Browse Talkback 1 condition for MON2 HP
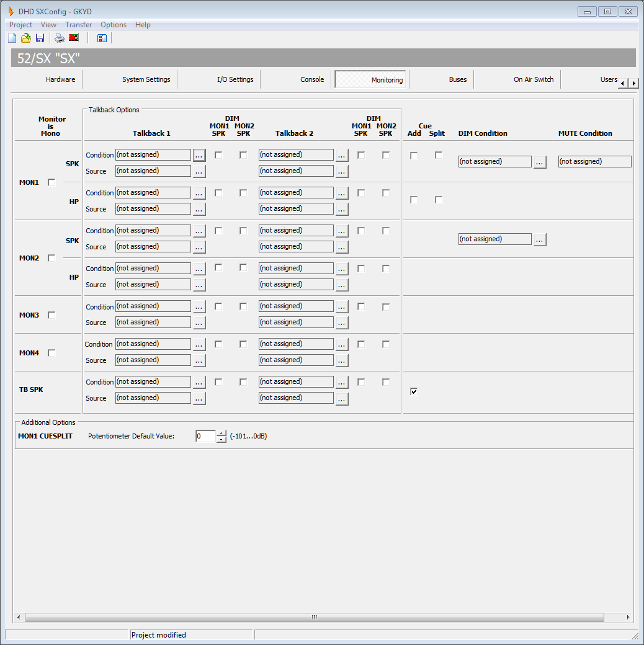 [x=199, y=269]
